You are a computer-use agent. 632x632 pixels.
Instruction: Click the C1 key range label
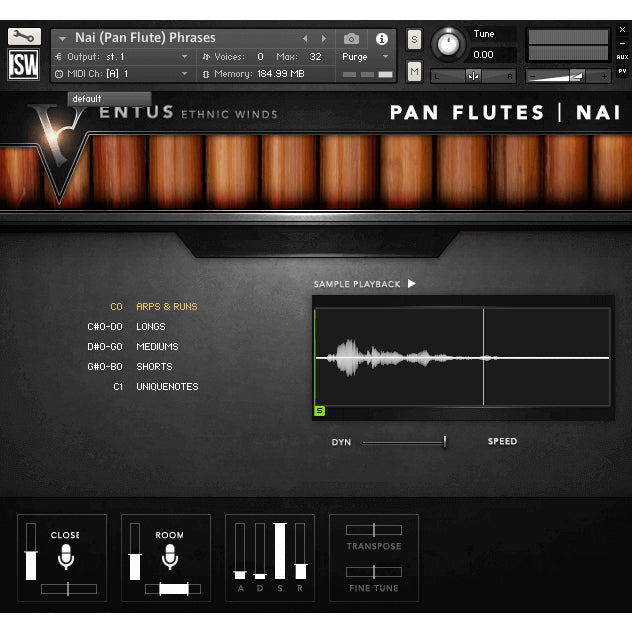pyautogui.click(x=118, y=387)
